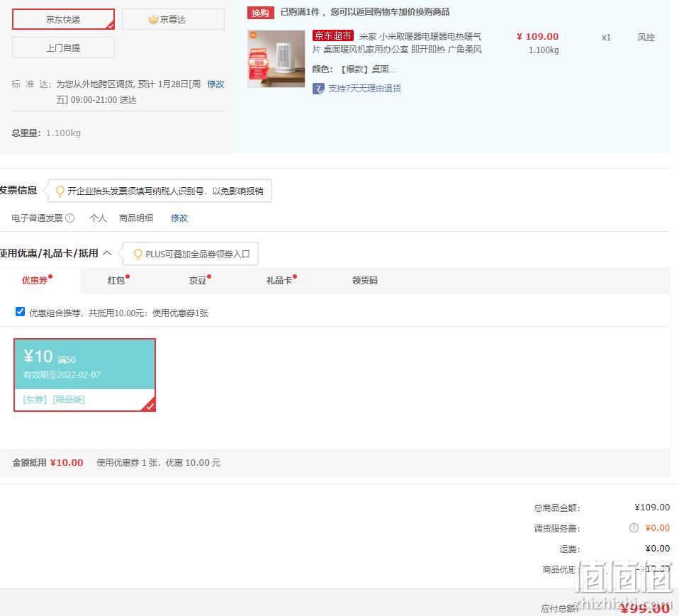The image size is (679, 616).
Task: Select 上门自提 pickup option
Action: click(x=63, y=47)
